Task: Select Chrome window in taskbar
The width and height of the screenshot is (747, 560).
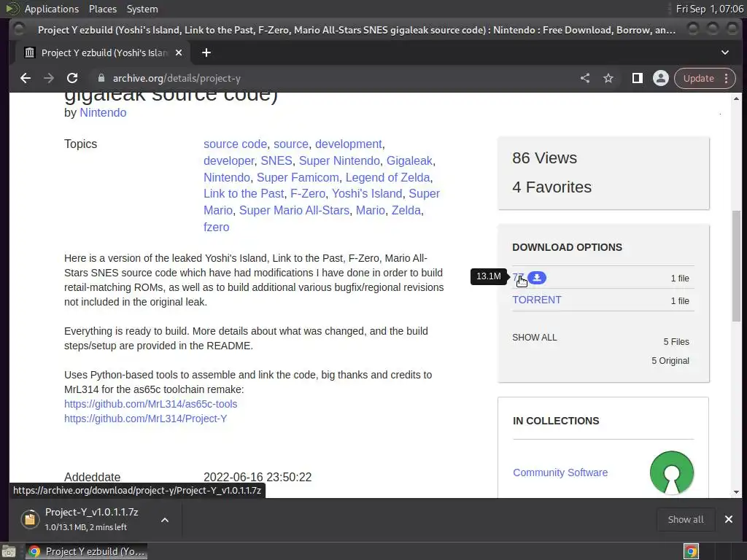Action: click(86, 551)
